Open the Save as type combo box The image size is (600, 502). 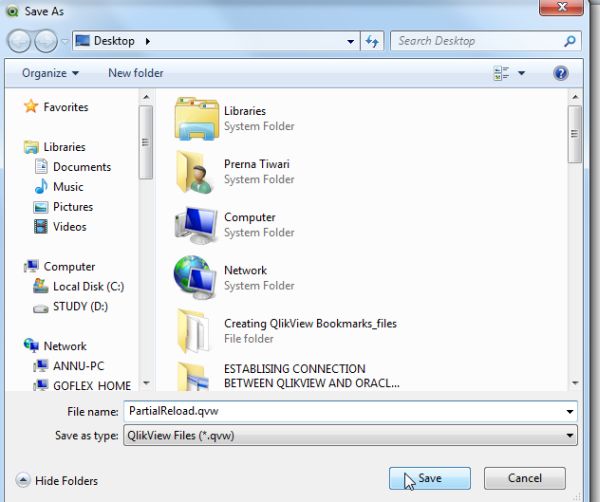click(351, 435)
